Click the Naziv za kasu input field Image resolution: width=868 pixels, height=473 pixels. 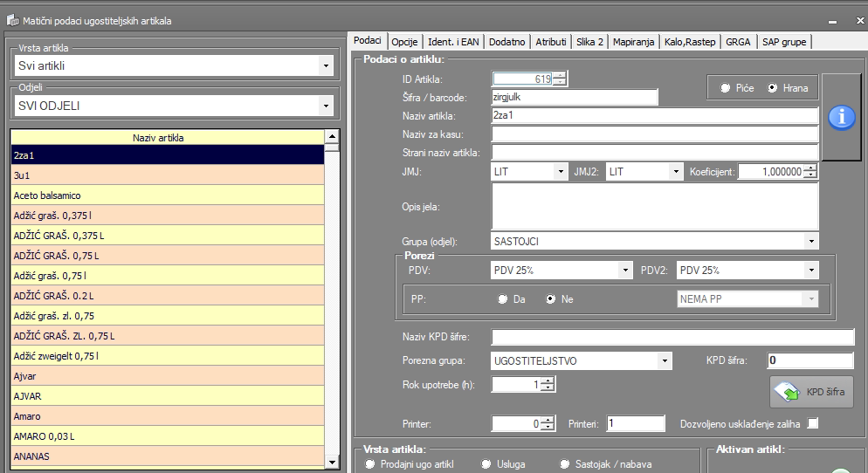click(654, 134)
